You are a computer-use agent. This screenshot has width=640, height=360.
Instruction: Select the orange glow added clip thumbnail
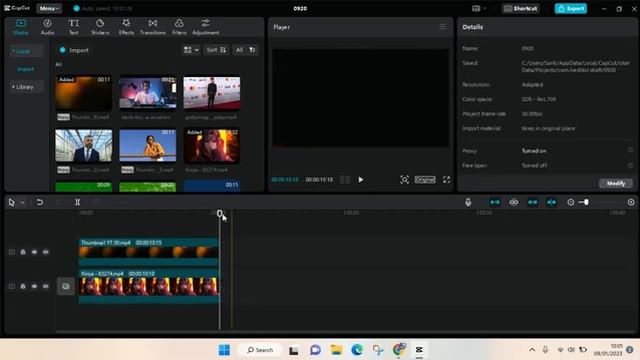[x=84, y=93]
